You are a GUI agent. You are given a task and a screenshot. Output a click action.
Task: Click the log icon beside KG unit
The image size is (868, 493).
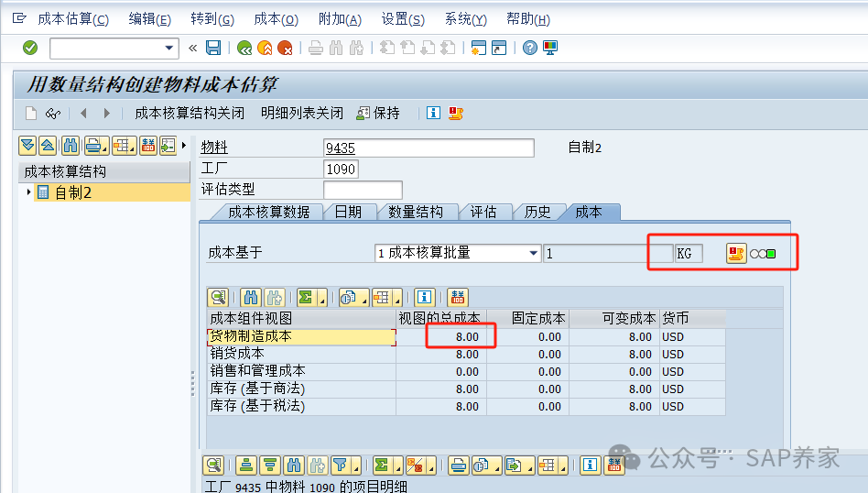click(x=736, y=254)
